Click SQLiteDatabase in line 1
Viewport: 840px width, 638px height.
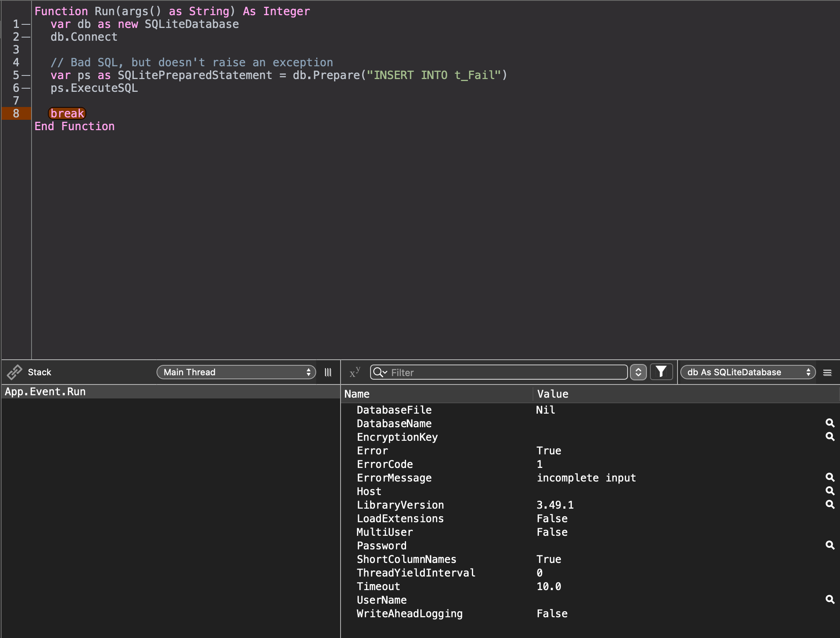click(x=192, y=24)
